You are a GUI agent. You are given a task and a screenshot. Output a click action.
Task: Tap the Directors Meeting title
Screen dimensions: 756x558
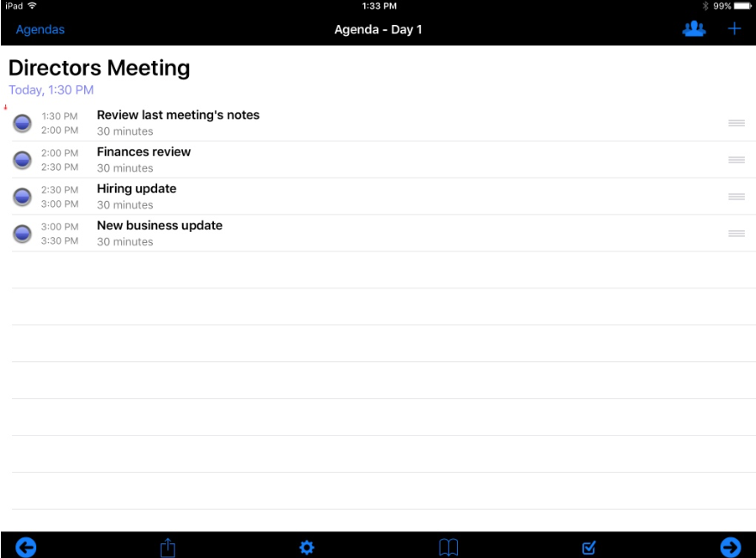point(100,68)
